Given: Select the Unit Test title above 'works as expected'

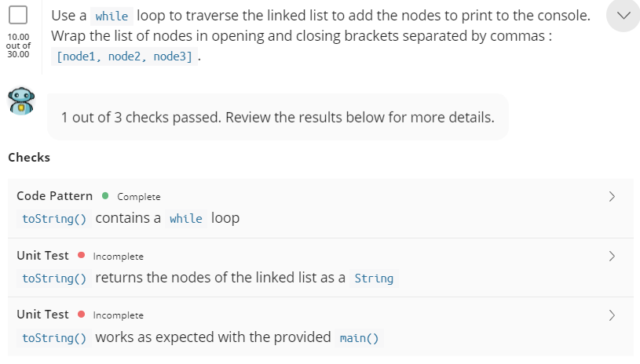Looking at the screenshot, I should pos(42,315).
